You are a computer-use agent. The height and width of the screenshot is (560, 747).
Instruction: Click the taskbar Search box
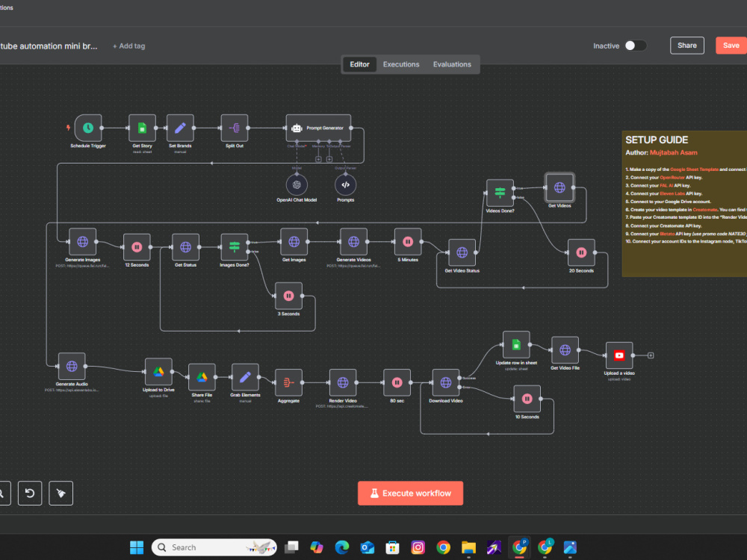click(214, 547)
